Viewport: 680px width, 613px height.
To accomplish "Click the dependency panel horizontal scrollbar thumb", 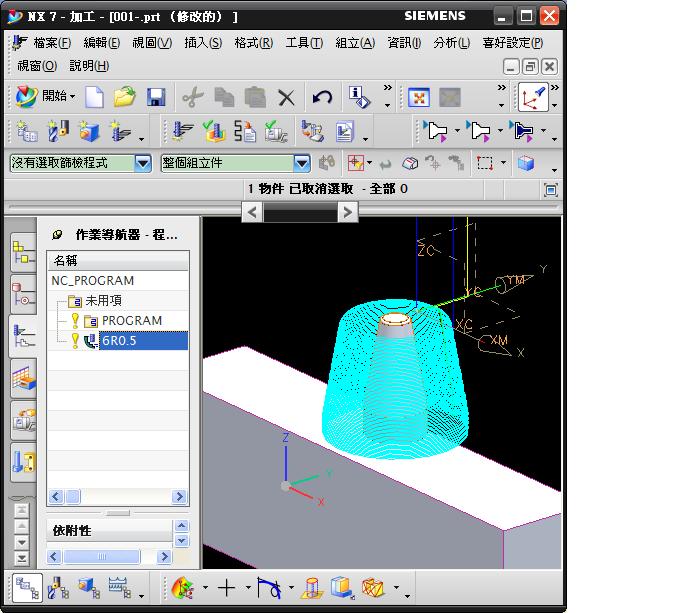I will point(101,556).
